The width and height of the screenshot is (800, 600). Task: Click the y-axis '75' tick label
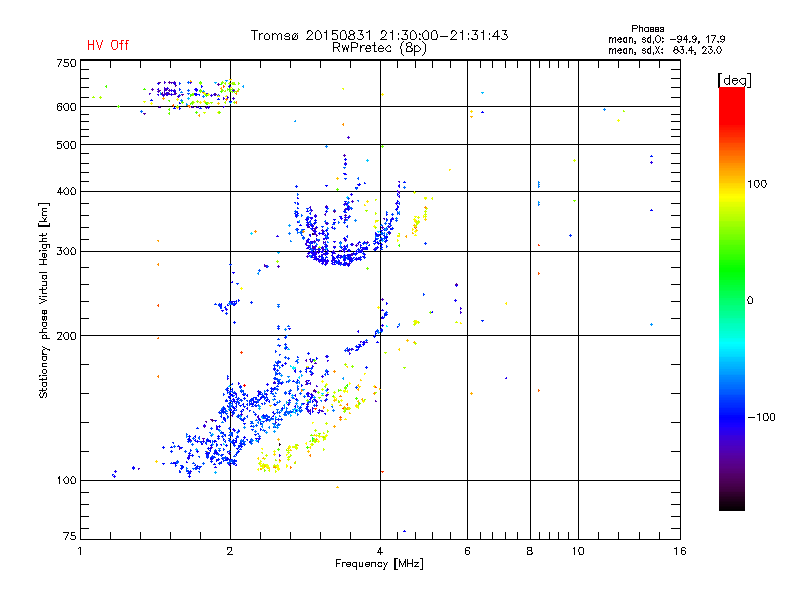tap(70, 536)
